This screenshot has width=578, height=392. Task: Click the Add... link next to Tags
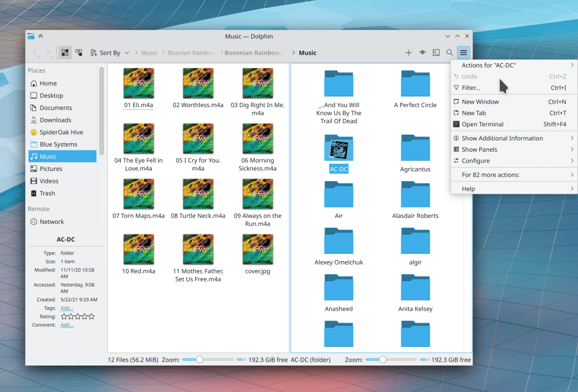[x=67, y=309]
